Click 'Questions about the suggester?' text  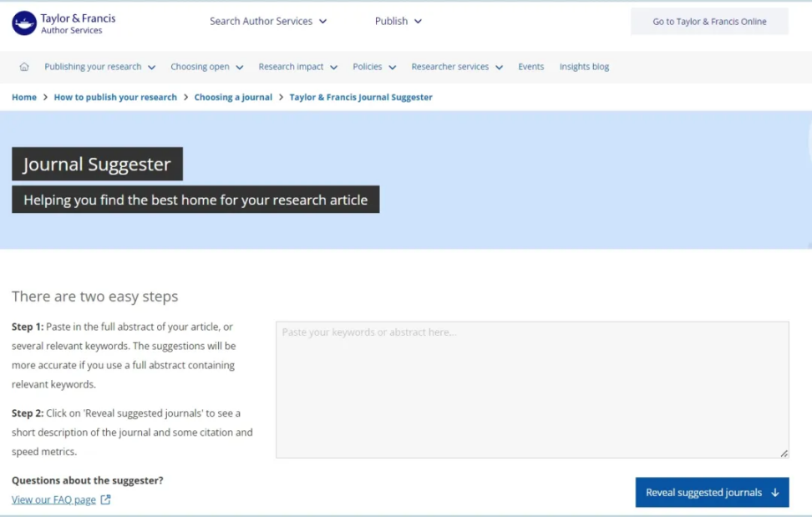point(88,480)
